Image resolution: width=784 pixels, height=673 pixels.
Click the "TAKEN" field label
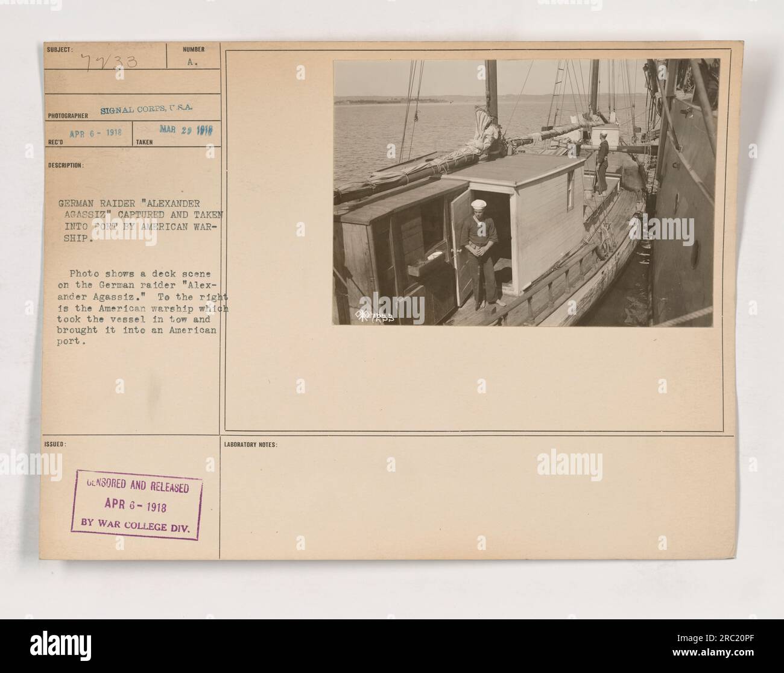pos(144,142)
